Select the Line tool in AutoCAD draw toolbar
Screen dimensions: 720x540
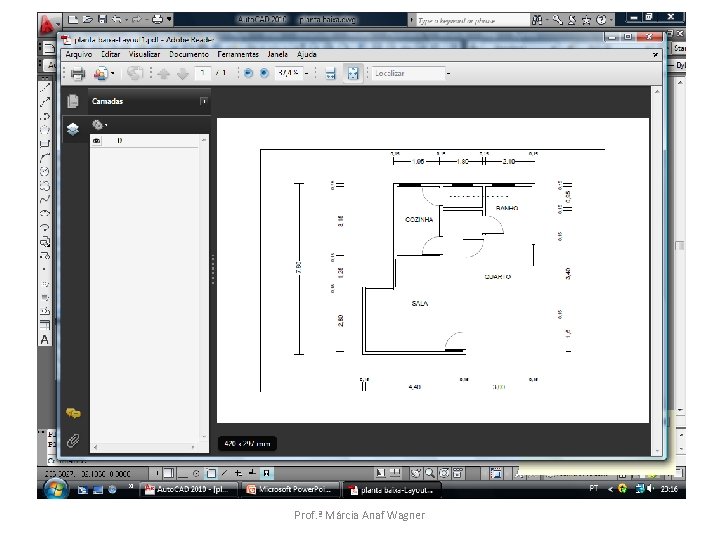coord(45,88)
